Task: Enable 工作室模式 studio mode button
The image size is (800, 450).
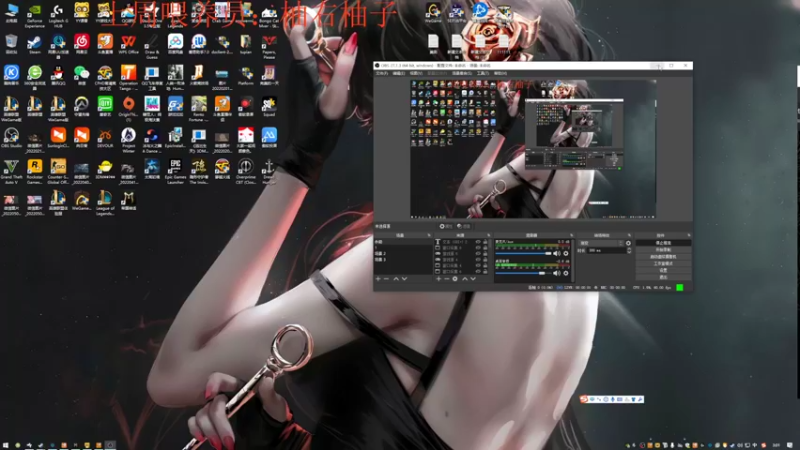Action: 663,263
